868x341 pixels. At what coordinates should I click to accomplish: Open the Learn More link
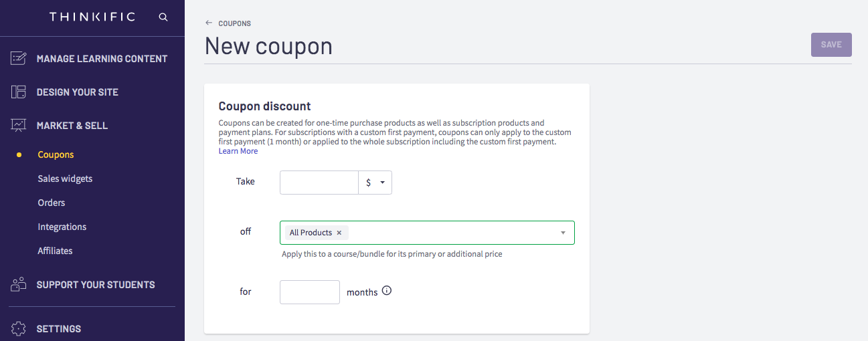pos(238,151)
